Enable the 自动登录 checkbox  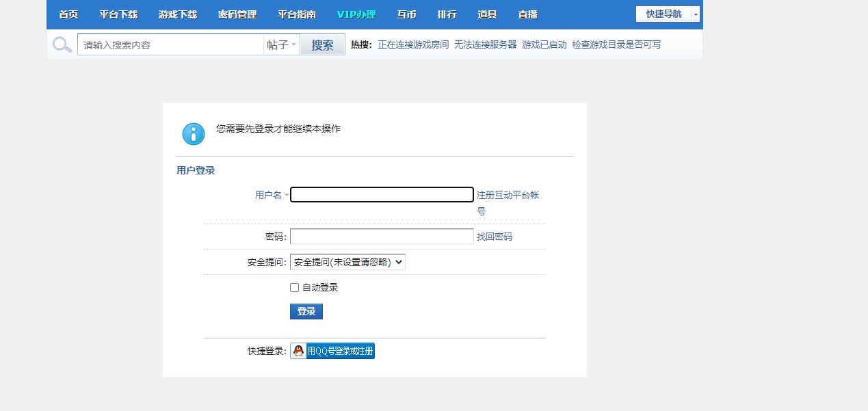pyautogui.click(x=294, y=287)
